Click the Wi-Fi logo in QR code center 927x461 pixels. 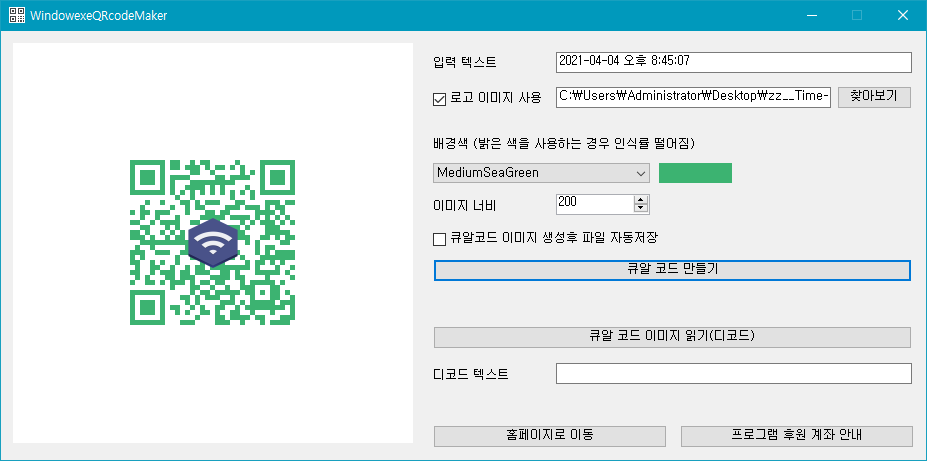pos(213,242)
